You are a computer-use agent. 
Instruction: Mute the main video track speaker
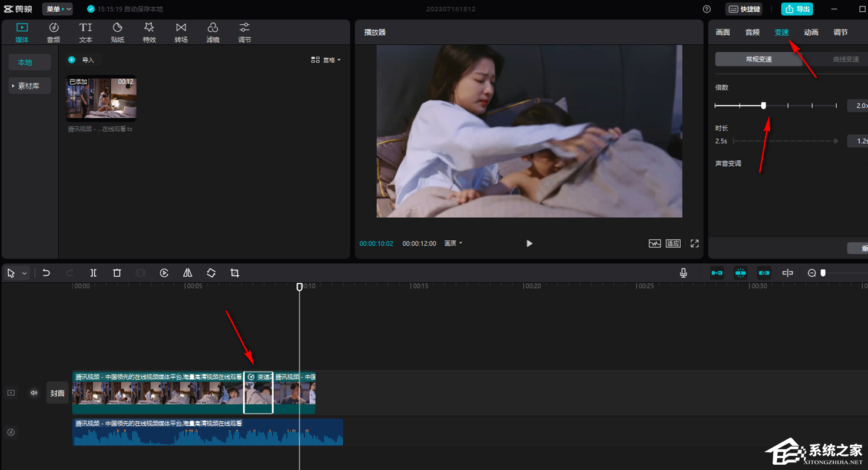[34, 392]
